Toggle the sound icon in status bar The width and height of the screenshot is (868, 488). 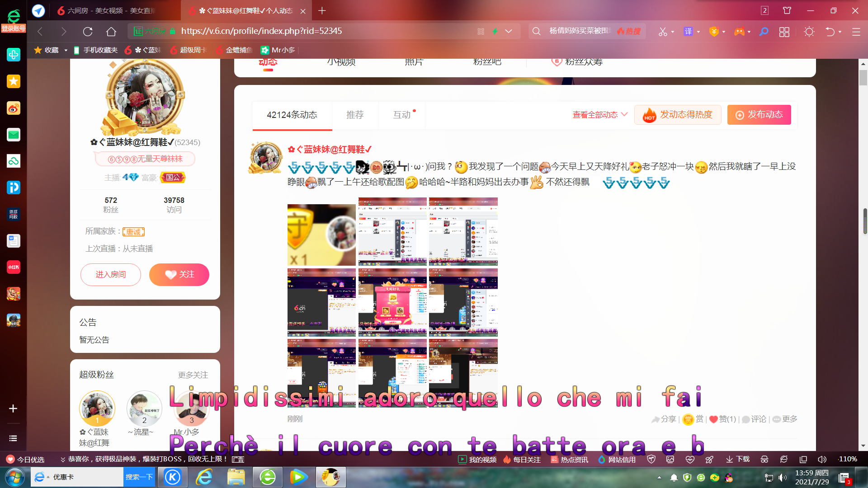click(822, 459)
